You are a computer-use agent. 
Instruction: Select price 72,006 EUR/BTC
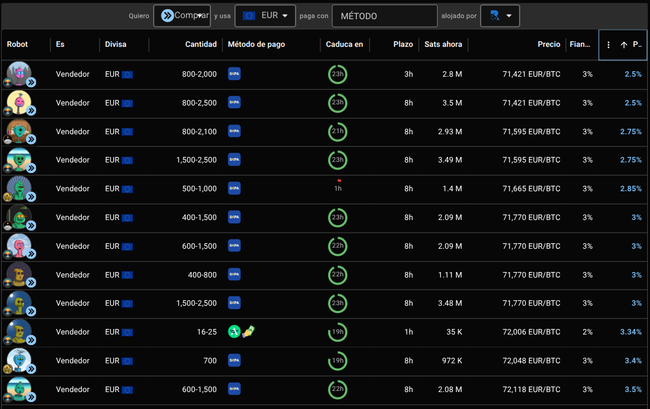point(531,332)
